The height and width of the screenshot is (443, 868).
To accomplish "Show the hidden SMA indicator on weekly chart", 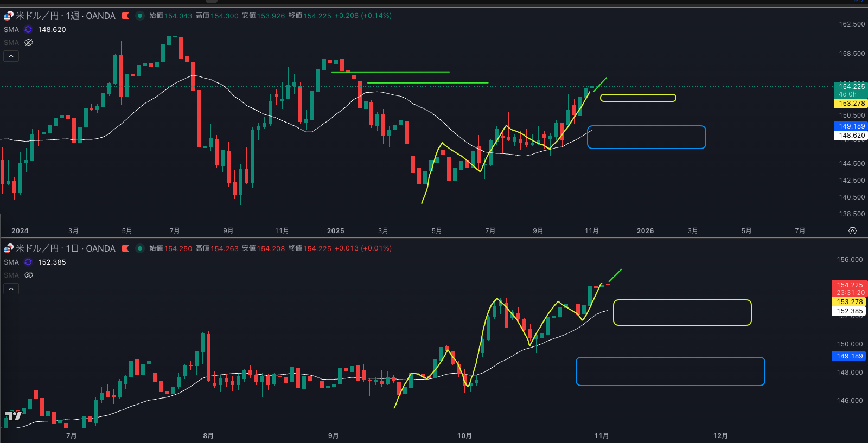I will 29,42.
